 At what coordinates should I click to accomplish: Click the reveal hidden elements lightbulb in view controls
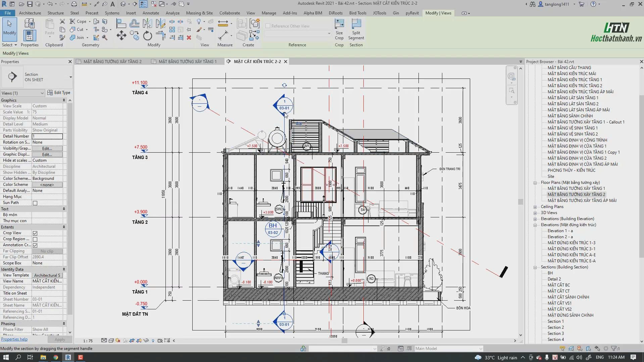point(153,341)
